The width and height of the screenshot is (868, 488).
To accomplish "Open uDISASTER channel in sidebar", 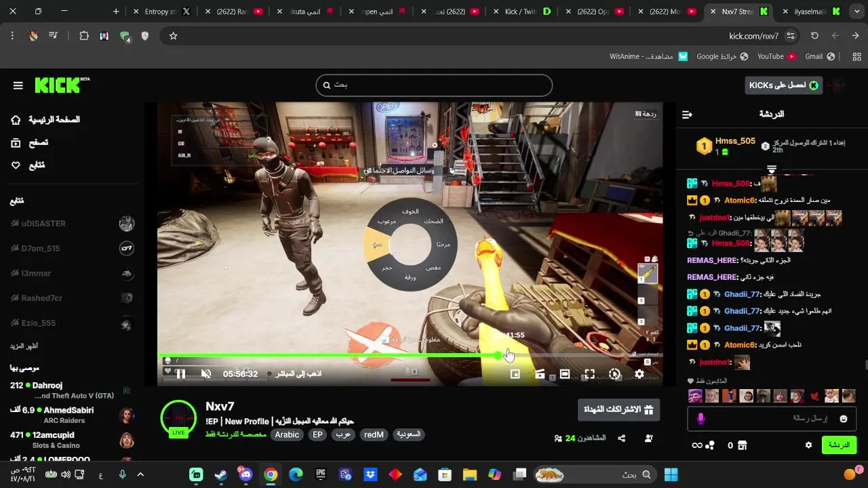I will pos(72,224).
